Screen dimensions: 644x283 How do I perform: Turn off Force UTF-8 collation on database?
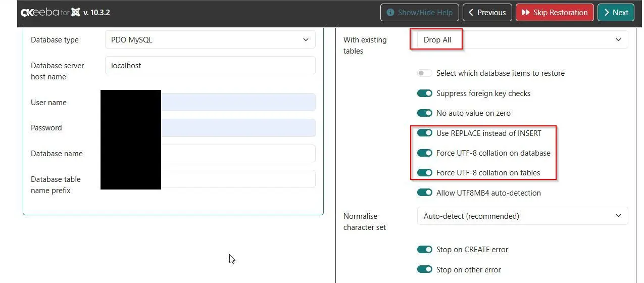[425, 153]
